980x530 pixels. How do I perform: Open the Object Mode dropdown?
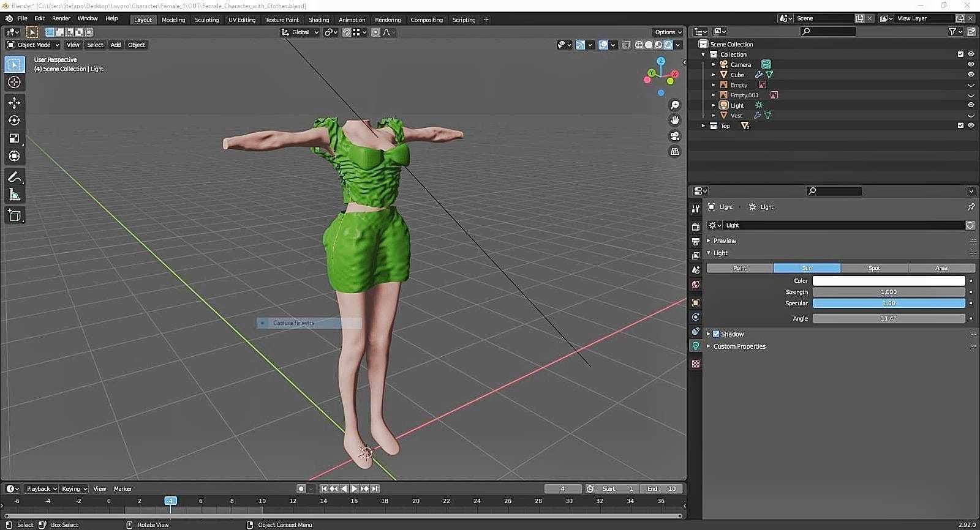tap(34, 45)
